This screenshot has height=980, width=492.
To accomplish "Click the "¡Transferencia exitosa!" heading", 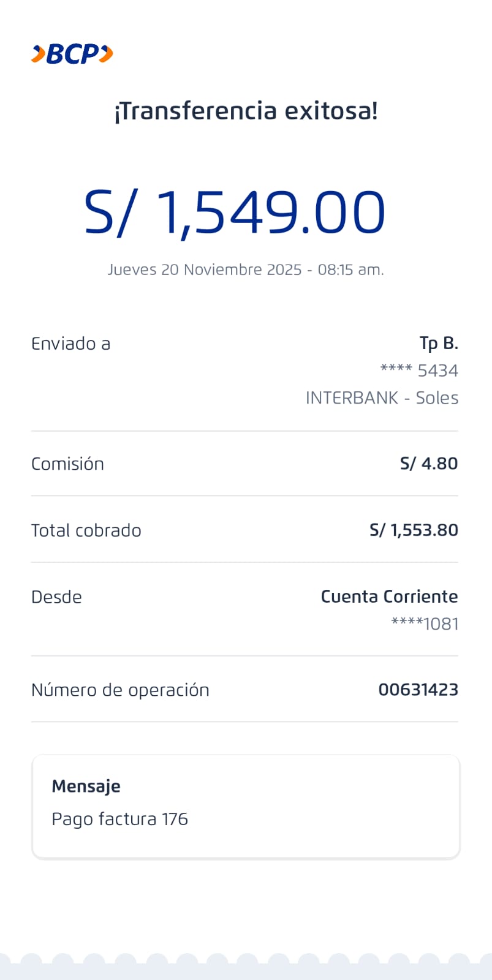I will tap(246, 111).
